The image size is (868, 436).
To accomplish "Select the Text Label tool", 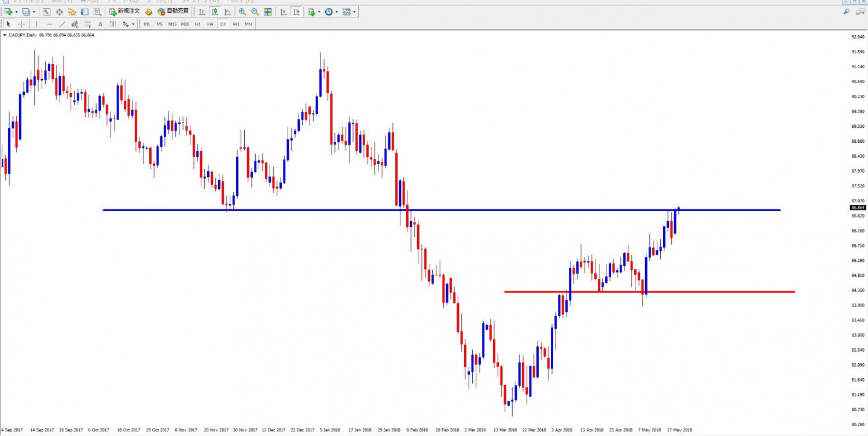I will click(x=113, y=24).
